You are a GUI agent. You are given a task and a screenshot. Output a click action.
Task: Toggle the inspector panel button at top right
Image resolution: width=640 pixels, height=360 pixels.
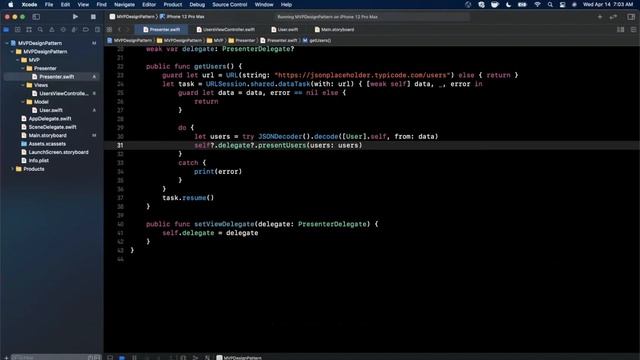pos(631,17)
